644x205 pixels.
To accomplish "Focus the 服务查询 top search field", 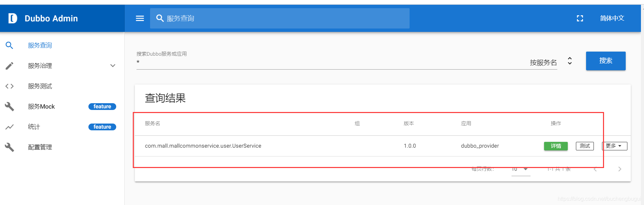I will [x=280, y=18].
